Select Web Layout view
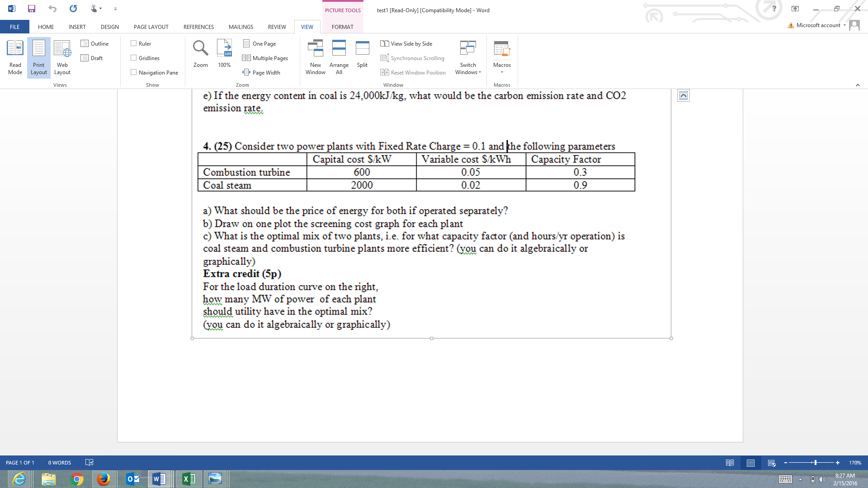868x488 pixels. pyautogui.click(x=62, y=57)
